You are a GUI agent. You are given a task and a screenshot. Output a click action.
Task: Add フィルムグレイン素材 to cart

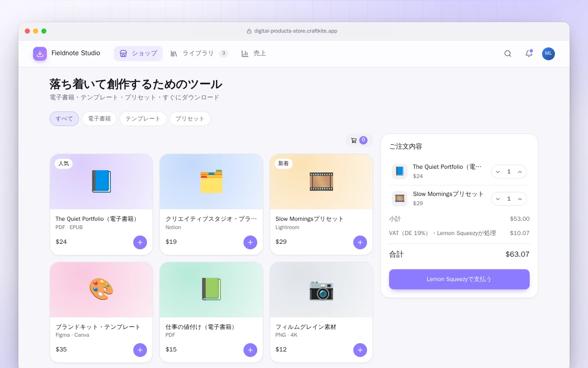[360, 350]
